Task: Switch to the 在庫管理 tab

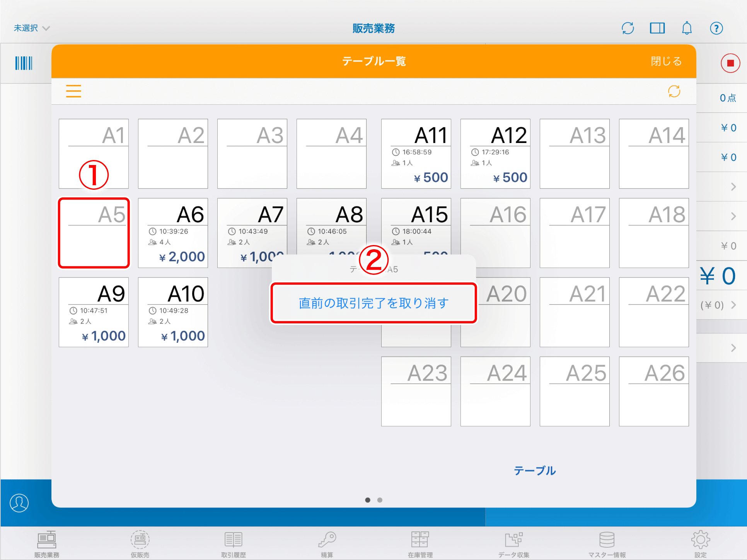Action: [420, 544]
